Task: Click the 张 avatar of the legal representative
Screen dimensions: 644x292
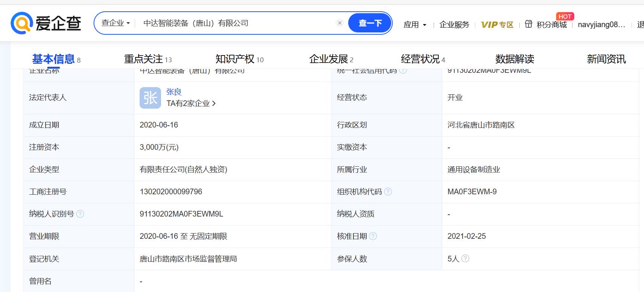Action: pyautogui.click(x=150, y=98)
